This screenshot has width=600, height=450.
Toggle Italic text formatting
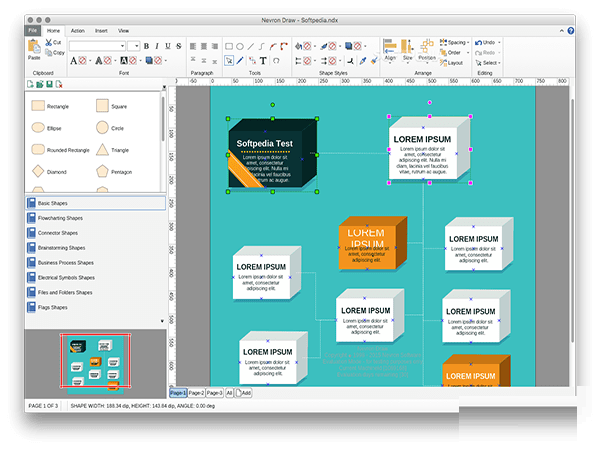point(157,45)
